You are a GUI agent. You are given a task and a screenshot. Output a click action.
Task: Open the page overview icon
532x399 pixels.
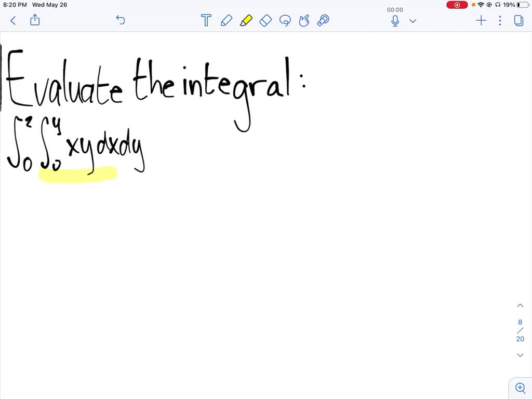coord(518,20)
